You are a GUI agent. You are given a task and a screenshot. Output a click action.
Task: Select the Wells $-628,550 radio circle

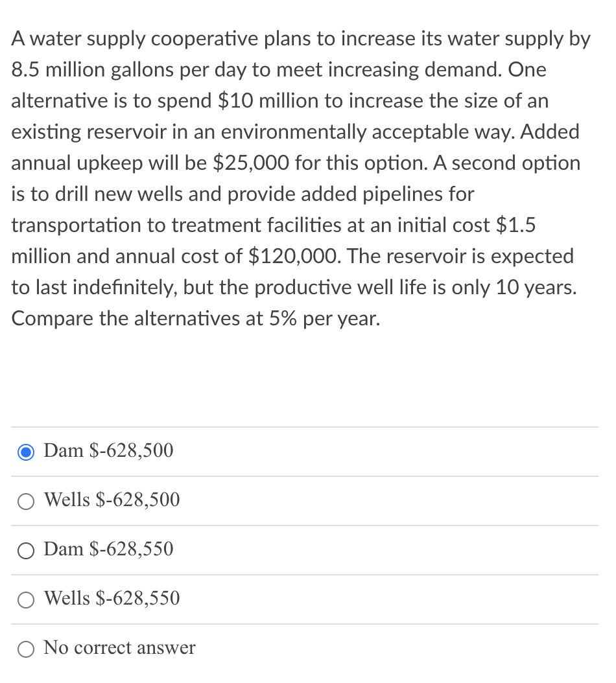26,600
